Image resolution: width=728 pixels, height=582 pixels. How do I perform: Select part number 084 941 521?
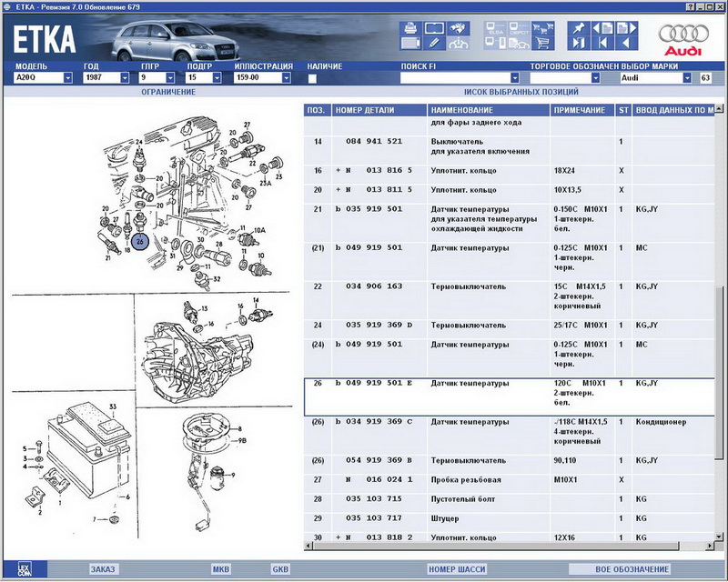(x=374, y=142)
